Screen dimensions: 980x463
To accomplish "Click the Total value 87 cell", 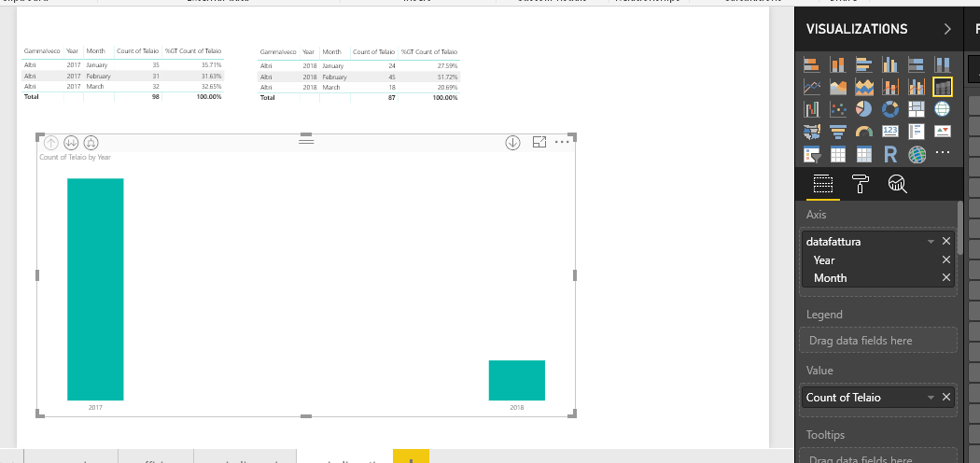I will pyautogui.click(x=391, y=97).
